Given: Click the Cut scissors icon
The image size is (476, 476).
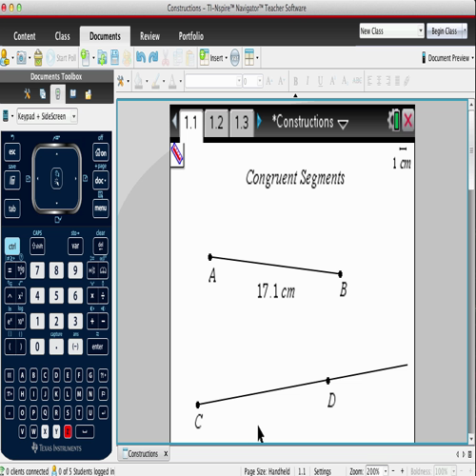Looking at the screenshot, I should 166,58.
